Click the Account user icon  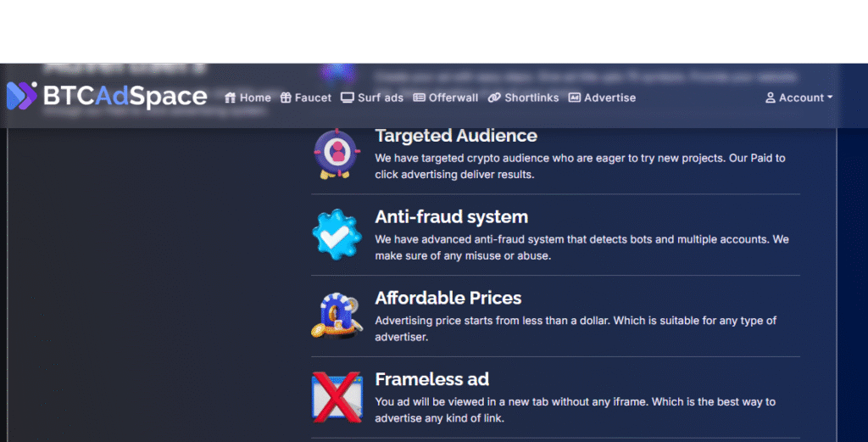(771, 98)
